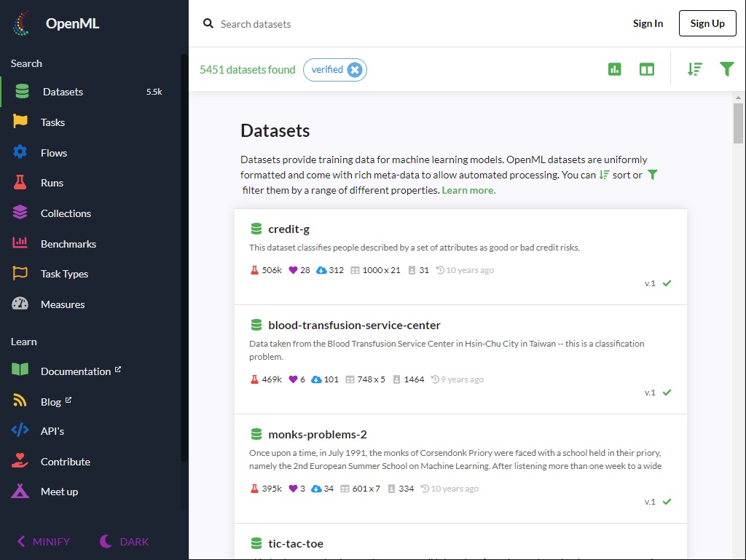Switch to split-pane view icon
746x560 pixels.
(x=647, y=69)
